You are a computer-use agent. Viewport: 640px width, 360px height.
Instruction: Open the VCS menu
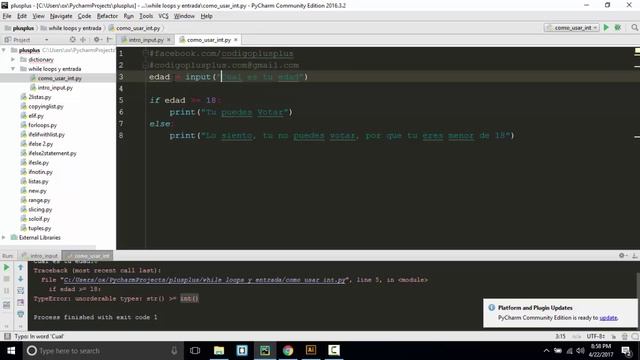[163, 16]
